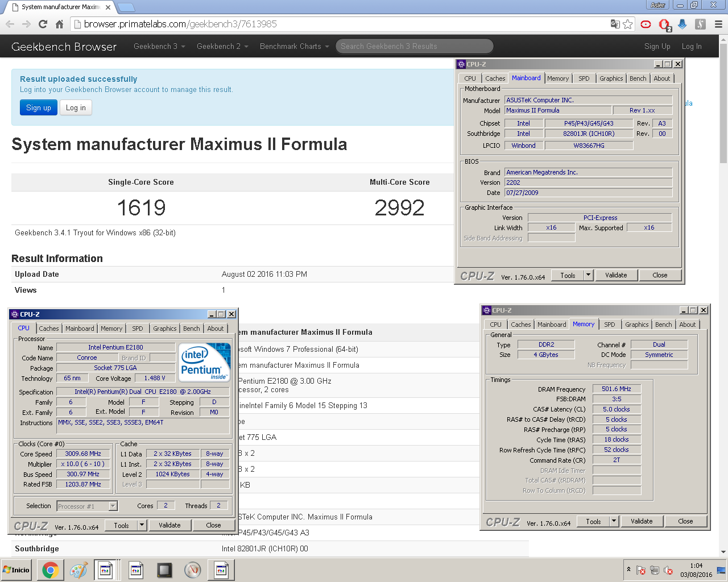Click the Log In link in navbar
This screenshot has width=728, height=582.
(692, 46)
